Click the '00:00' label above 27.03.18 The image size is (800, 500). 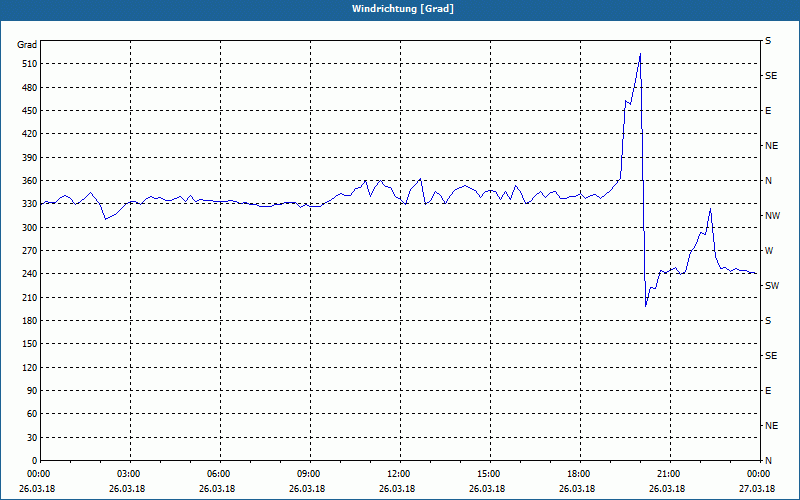(759, 474)
